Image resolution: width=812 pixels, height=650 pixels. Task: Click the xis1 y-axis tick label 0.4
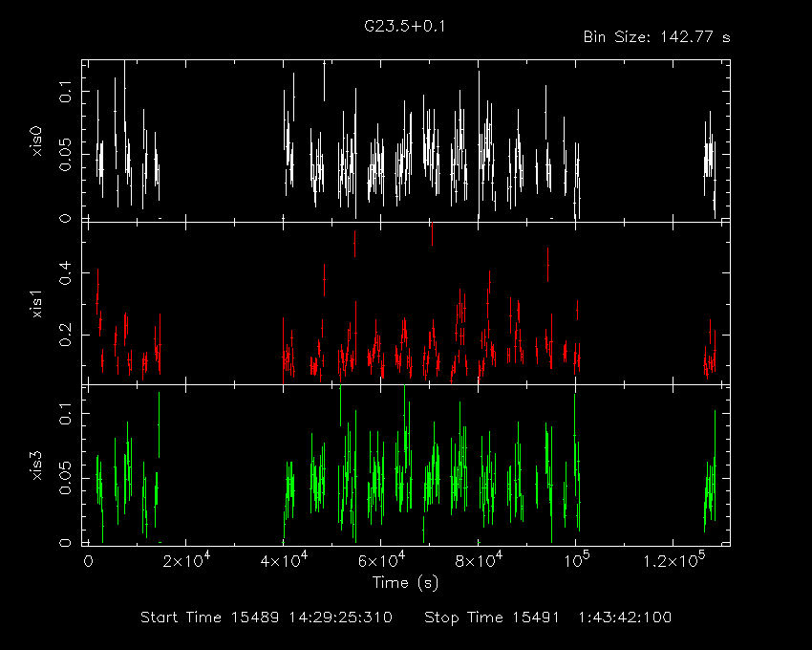[x=66, y=272]
